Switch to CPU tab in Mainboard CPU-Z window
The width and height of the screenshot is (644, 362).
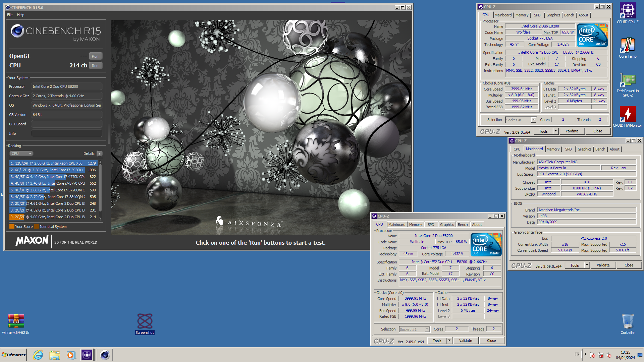[x=517, y=149]
